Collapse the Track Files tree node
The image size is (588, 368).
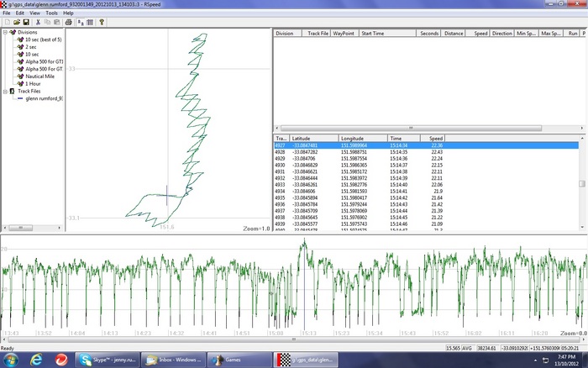[5, 91]
